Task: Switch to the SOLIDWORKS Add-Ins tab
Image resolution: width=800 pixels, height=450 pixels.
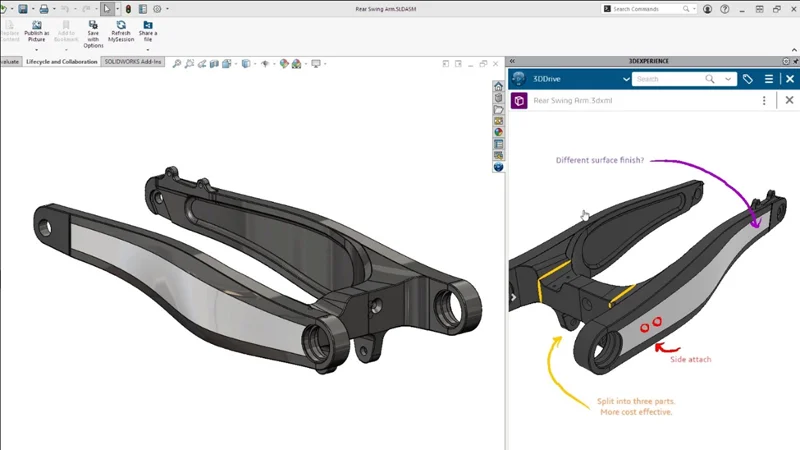Action: point(134,62)
